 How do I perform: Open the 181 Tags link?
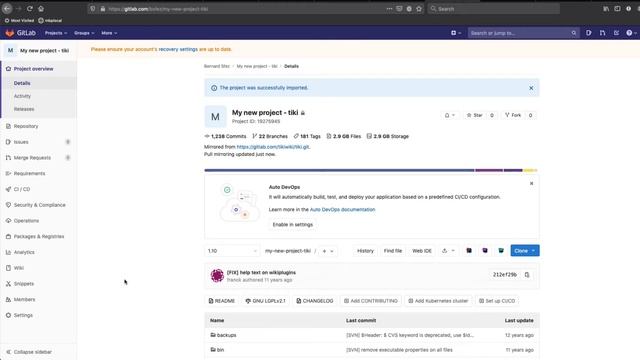[x=307, y=136]
